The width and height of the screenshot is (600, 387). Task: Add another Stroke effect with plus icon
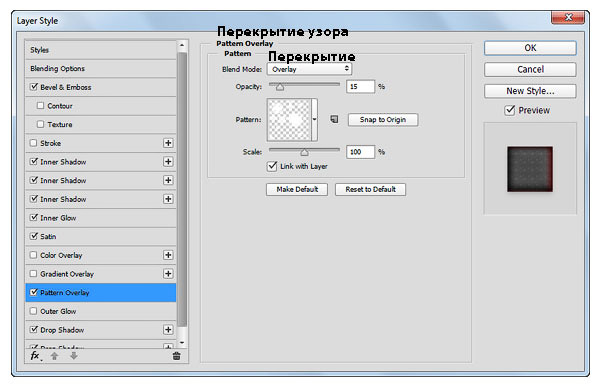[168, 143]
